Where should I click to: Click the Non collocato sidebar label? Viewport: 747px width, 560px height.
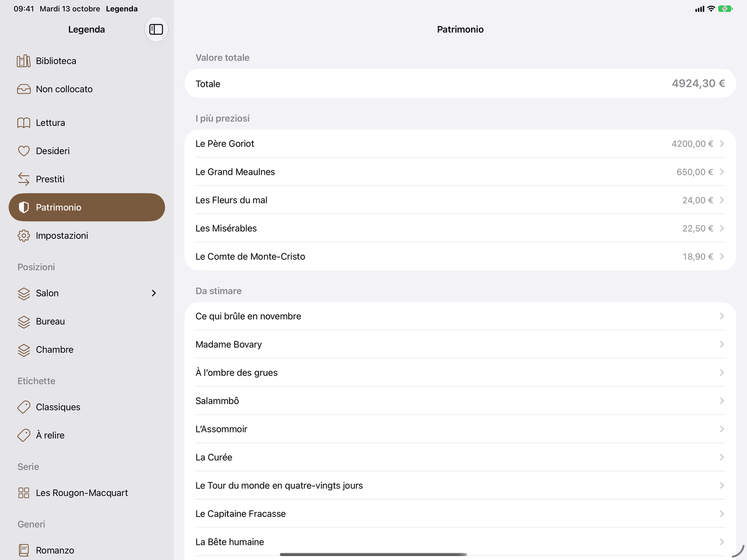point(64,89)
